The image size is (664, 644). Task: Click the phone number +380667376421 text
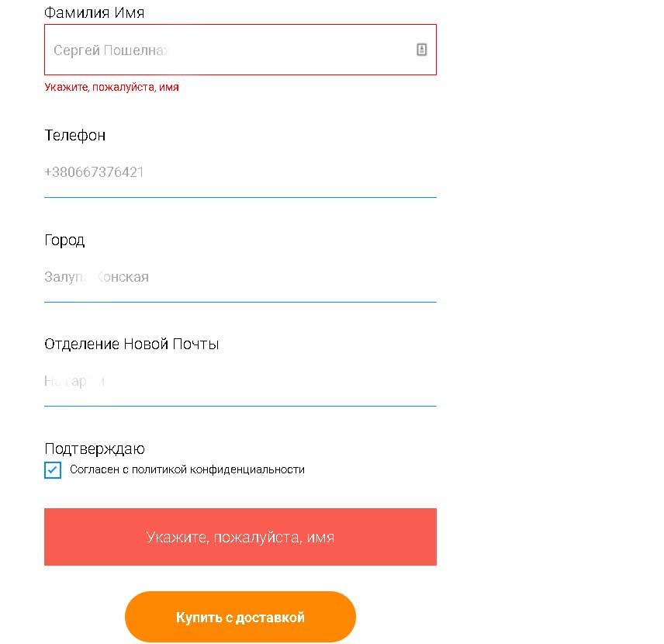(94, 172)
